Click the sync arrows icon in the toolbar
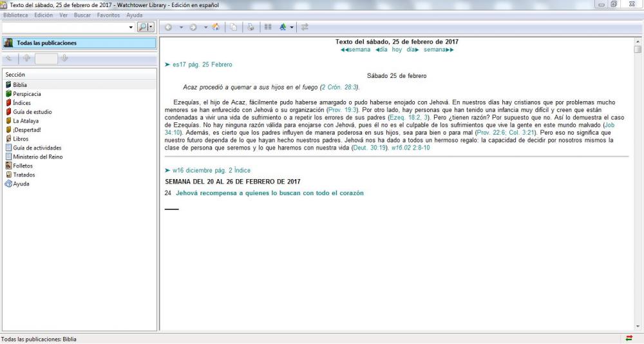 tap(305, 27)
